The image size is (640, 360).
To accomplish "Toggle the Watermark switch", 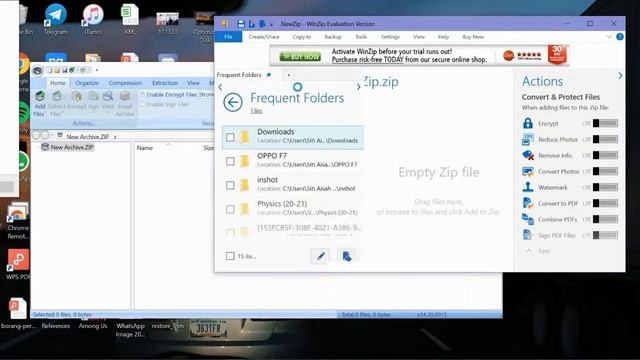I will tap(605, 187).
